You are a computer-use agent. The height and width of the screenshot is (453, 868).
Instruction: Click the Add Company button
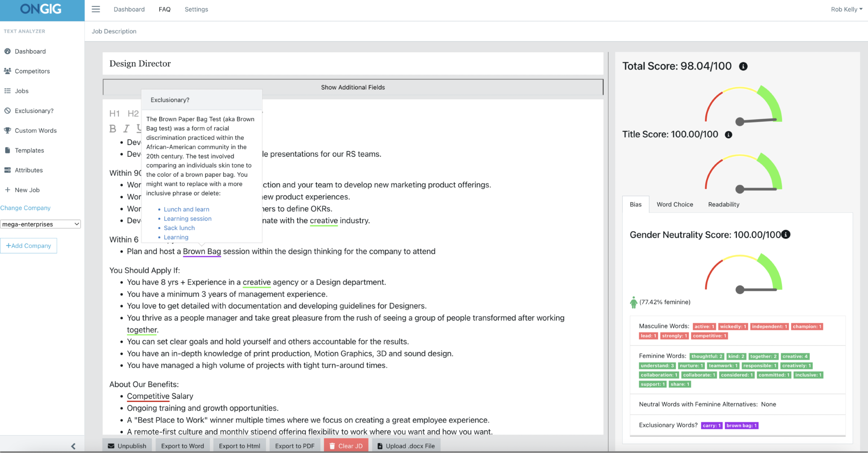28,245
